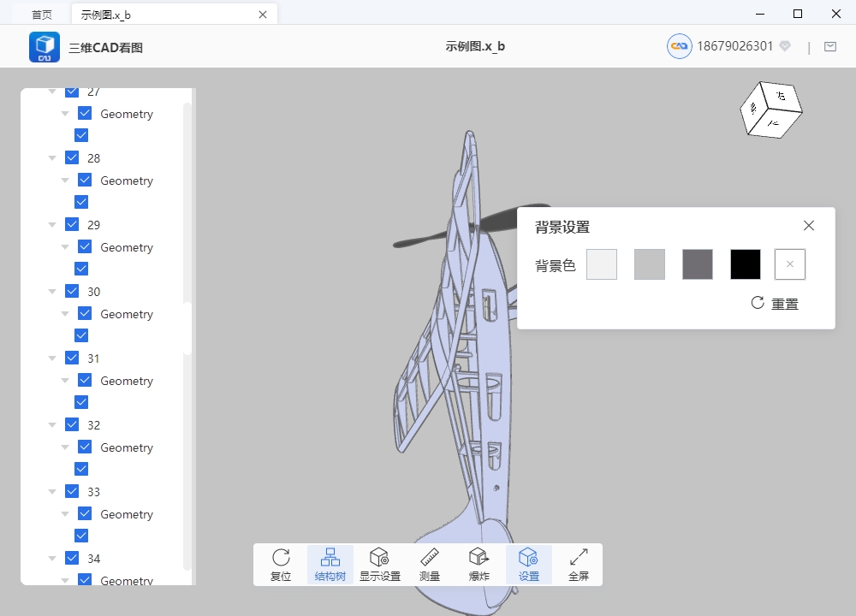Click the 复位 reset view icon
Viewport: 856px width, 616px height.
pos(281,565)
